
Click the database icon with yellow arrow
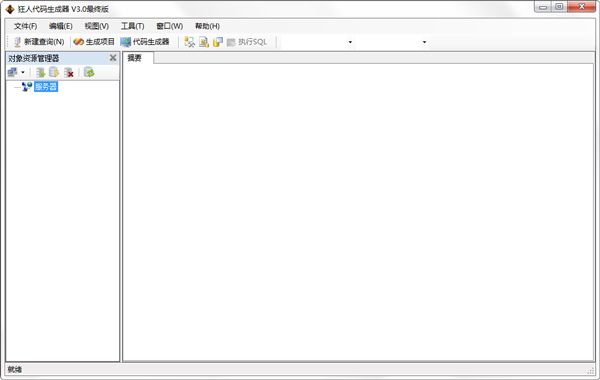click(54, 72)
